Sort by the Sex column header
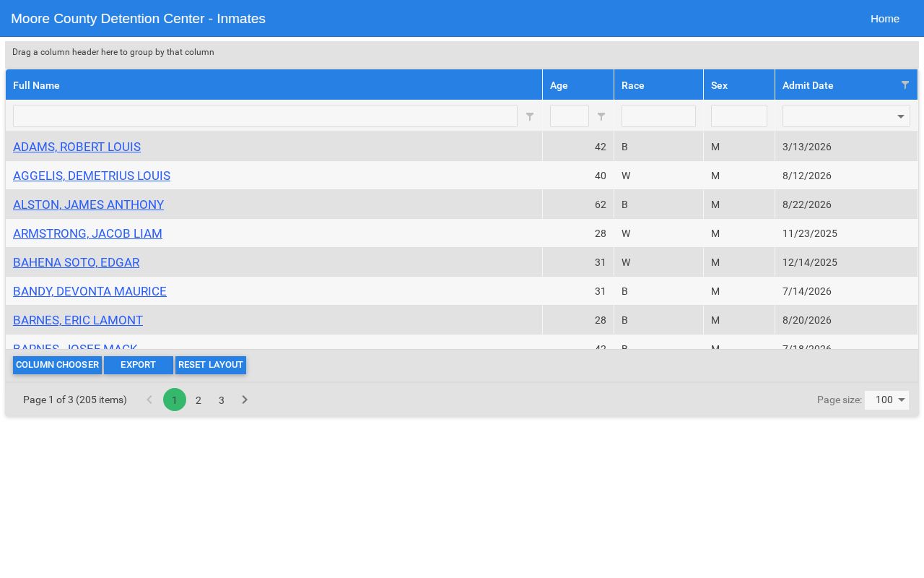The height and width of the screenshot is (578, 924). click(x=739, y=85)
